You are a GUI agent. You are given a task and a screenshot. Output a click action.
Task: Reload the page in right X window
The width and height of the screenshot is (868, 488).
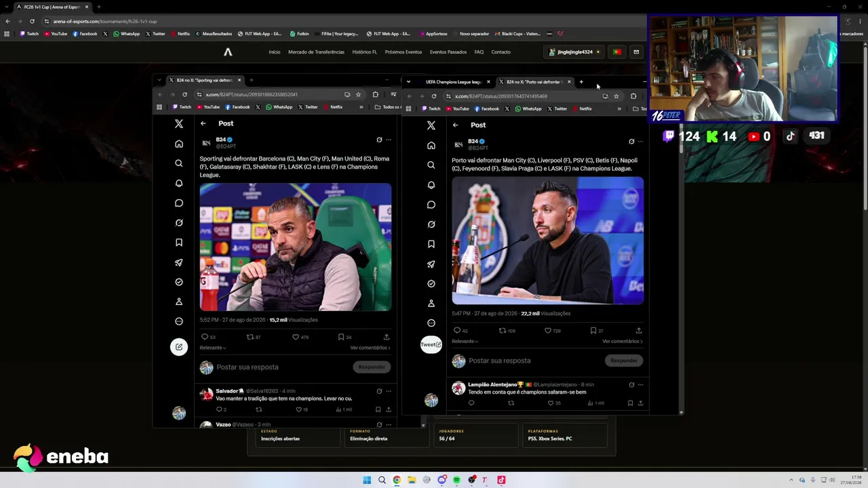434,96
